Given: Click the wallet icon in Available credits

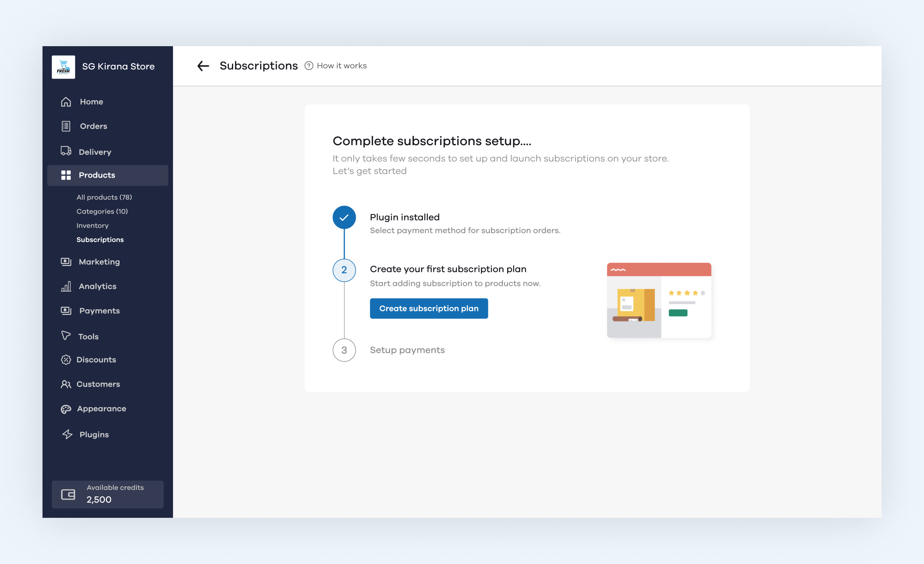Looking at the screenshot, I should 68,495.
